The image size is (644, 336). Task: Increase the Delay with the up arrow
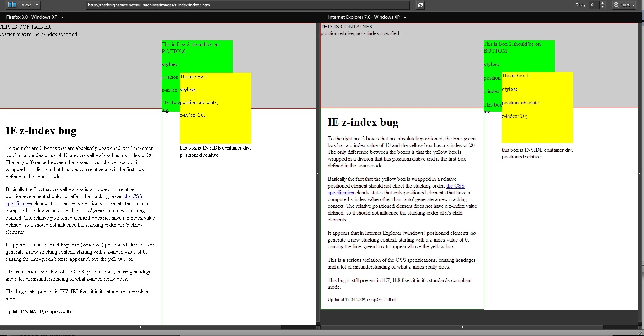pos(602,3)
